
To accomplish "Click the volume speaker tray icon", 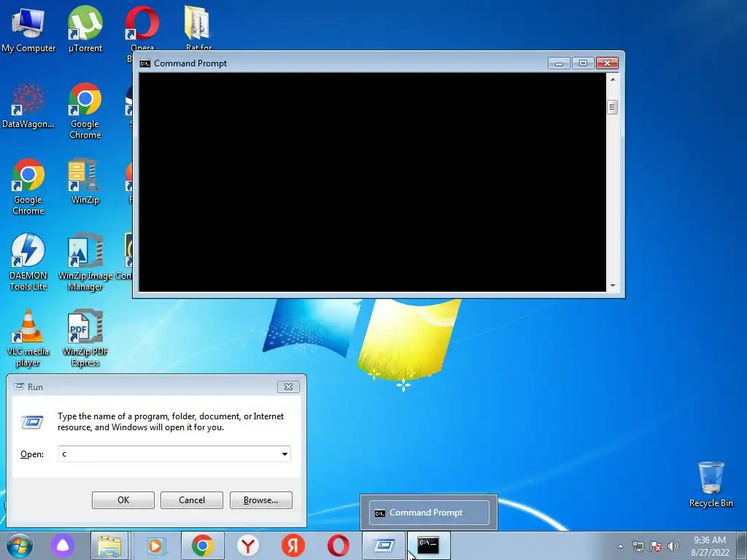I will click(673, 546).
